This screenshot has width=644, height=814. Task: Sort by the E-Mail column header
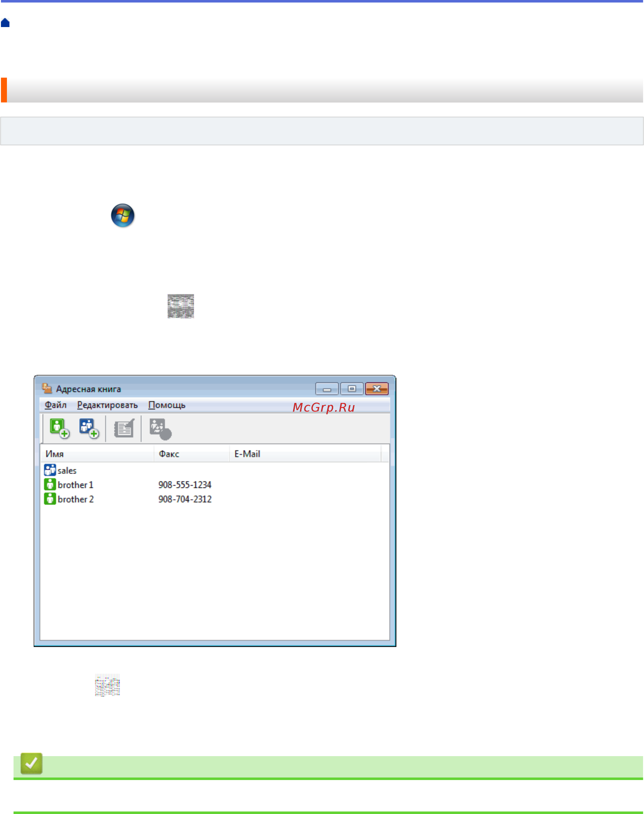305,454
